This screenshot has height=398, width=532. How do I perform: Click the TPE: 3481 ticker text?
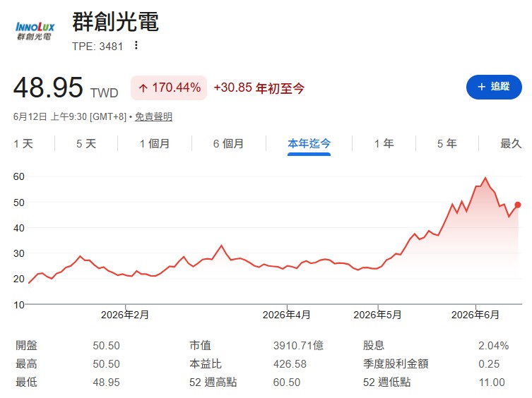coord(97,47)
